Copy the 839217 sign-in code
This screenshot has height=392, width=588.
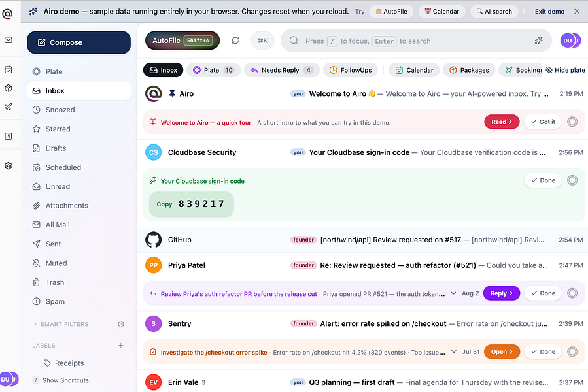(x=191, y=204)
